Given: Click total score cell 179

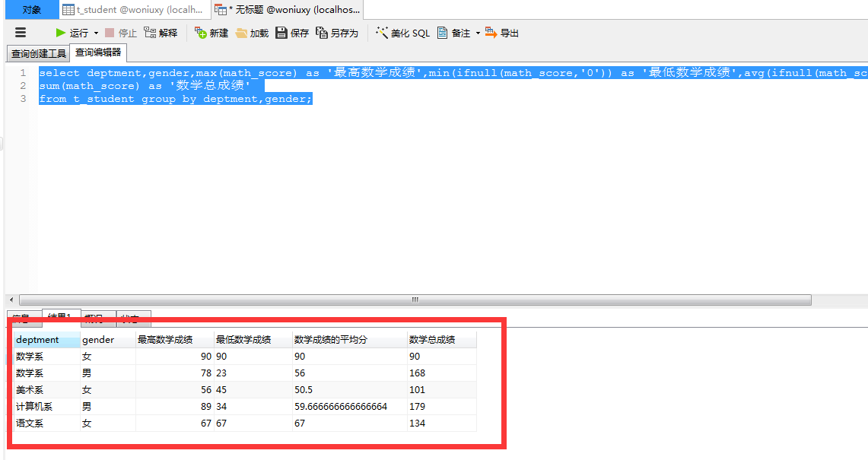Looking at the screenshot, I should click(x=442, y=406).
